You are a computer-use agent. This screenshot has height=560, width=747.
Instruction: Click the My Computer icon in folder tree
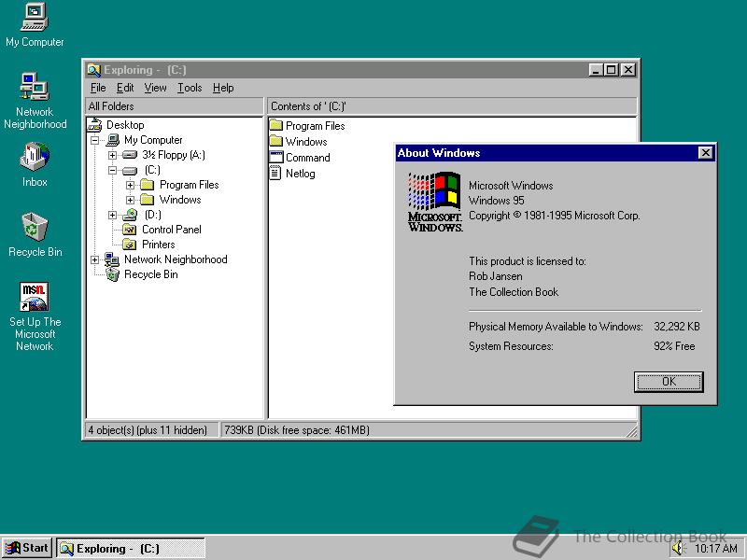click(x=112, y=140)
